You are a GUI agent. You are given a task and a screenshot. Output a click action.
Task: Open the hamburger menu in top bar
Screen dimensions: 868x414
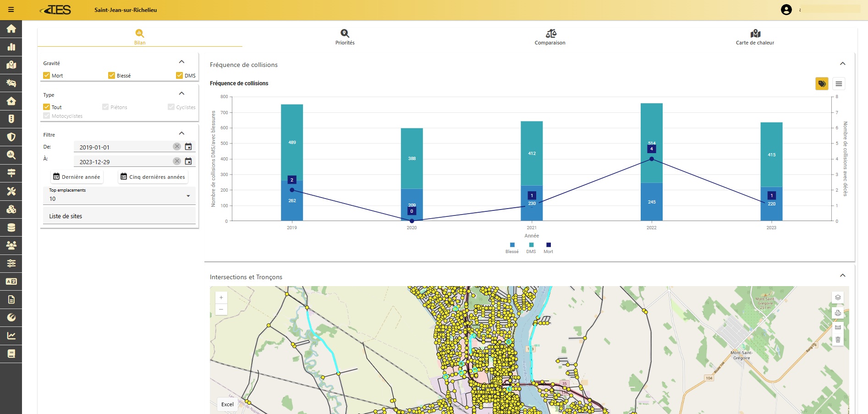11,10
